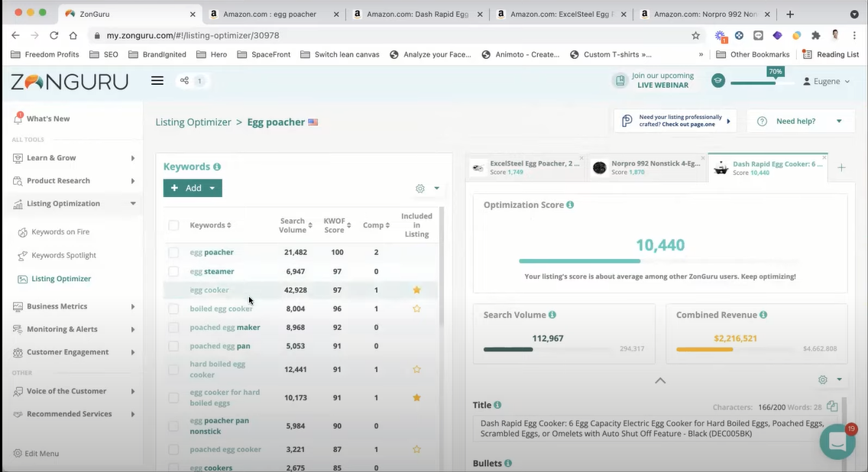Open dropdown arrow next to Keywords gear
Screen dimensions: 868x472
pos(437,188)
